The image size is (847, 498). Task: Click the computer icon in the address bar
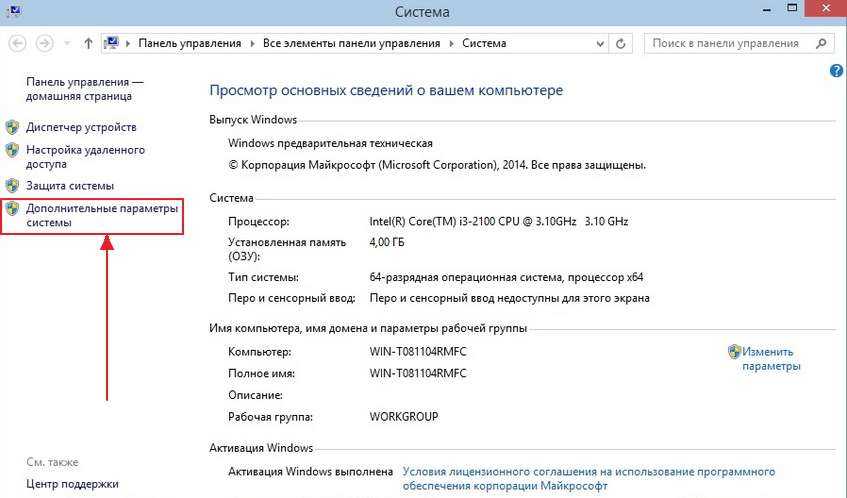(x=112, y=44)
